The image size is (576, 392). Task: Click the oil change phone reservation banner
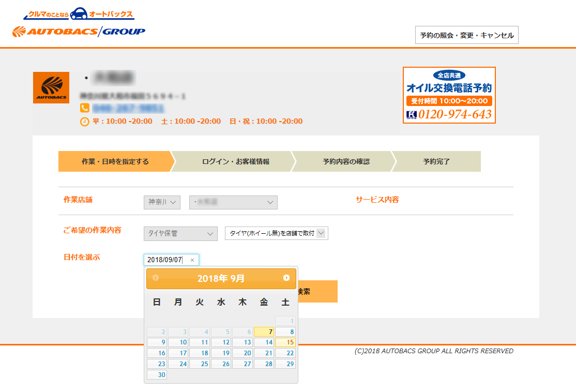[449, 95]
